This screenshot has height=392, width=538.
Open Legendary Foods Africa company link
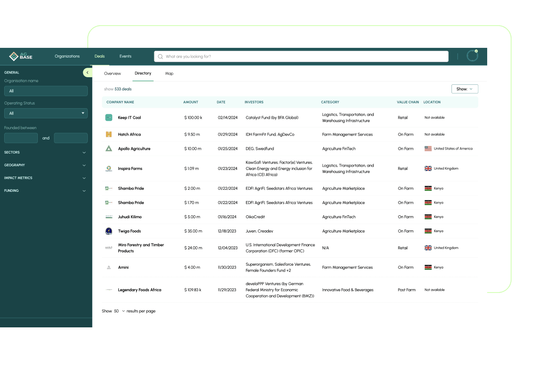[139, 290]
